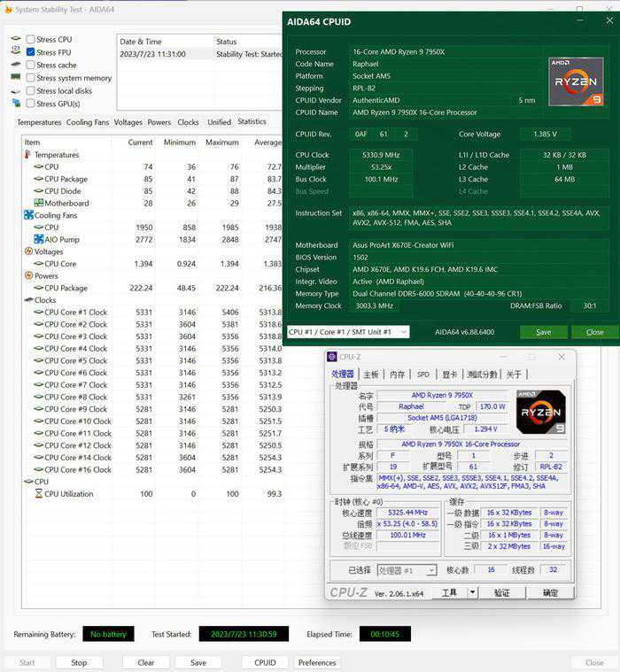Image resolution: width=620 pixels, height=672 pixels.
Task: Click the Temperatures thermometer icon in the list
Action: tap(27, 155)
